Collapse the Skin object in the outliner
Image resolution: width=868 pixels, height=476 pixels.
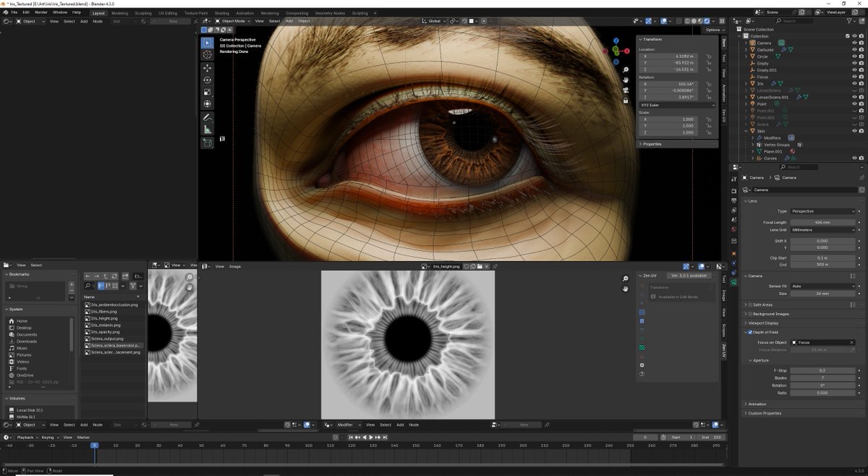(x=745, y=132)
